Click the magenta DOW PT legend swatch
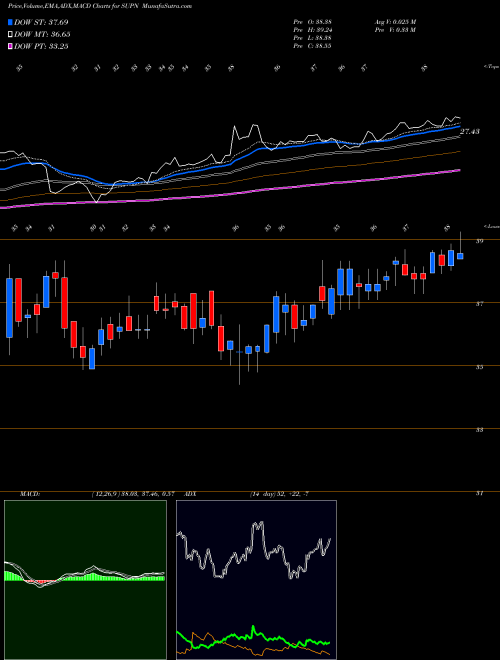The image size is (500, 660). [10, 46]
